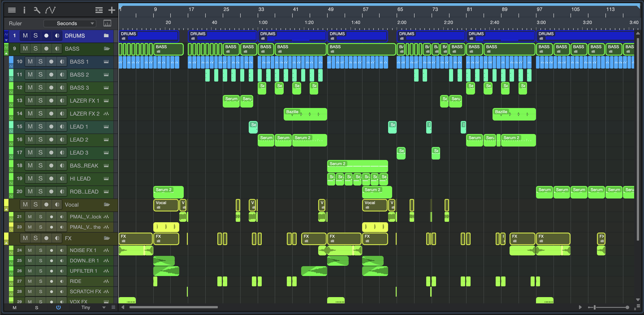The height and width of the screenshot is (315, 644).
Task: Open the DRUMS folder icon
Action: [106, 35]
